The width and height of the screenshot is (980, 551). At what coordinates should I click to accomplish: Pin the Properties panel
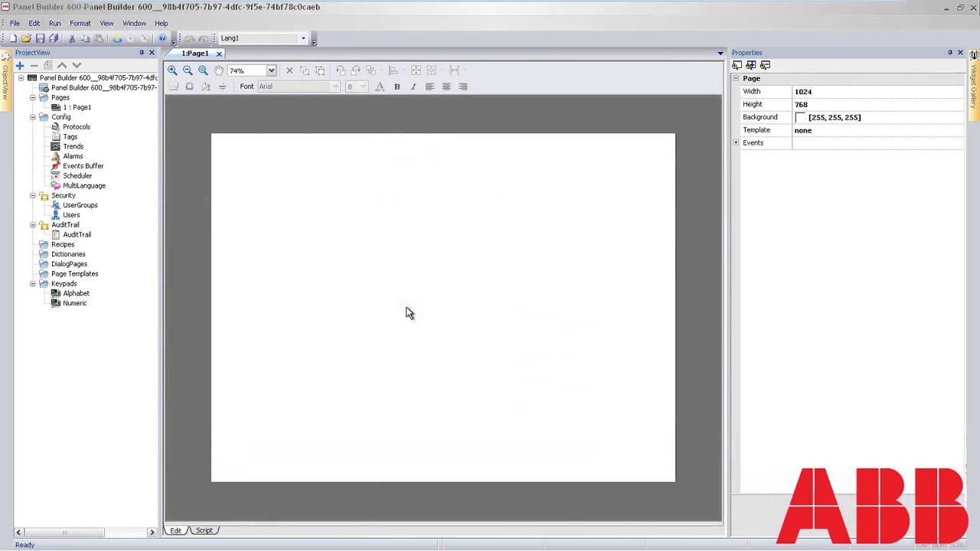point(950,53)
